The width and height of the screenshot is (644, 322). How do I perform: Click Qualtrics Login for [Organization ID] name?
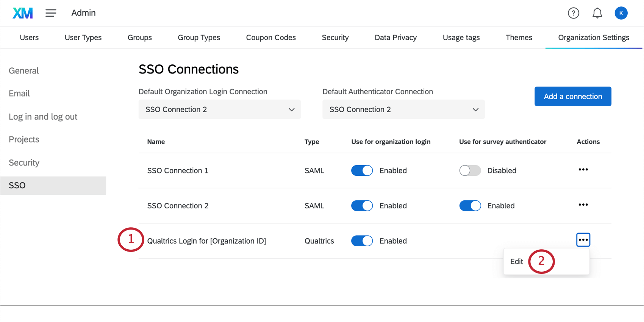coord(206,241)
